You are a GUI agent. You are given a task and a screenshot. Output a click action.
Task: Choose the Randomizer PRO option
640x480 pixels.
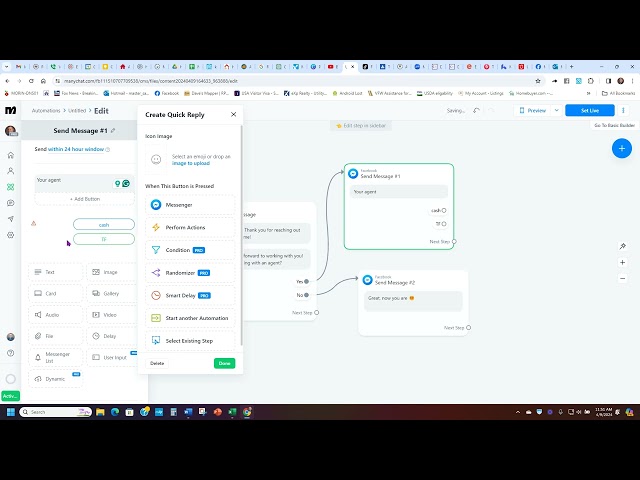pyautogui.click(x=190, y=273)
